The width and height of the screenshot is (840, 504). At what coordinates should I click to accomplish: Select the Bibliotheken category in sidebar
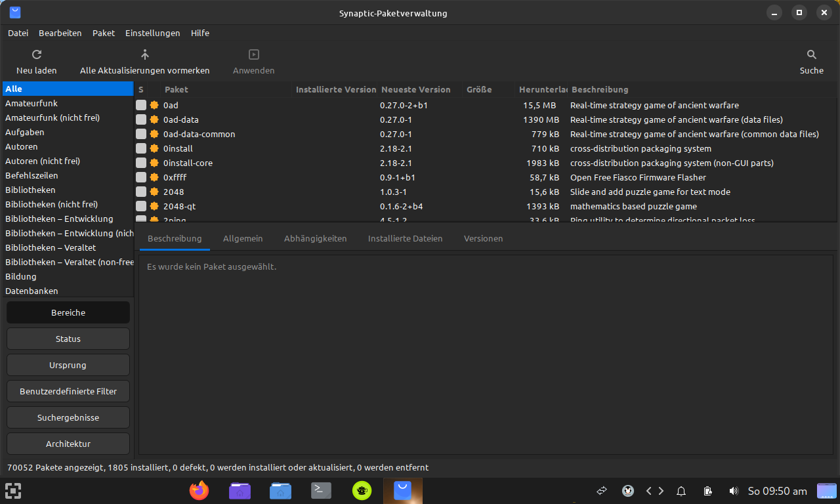tap(30, 190)
